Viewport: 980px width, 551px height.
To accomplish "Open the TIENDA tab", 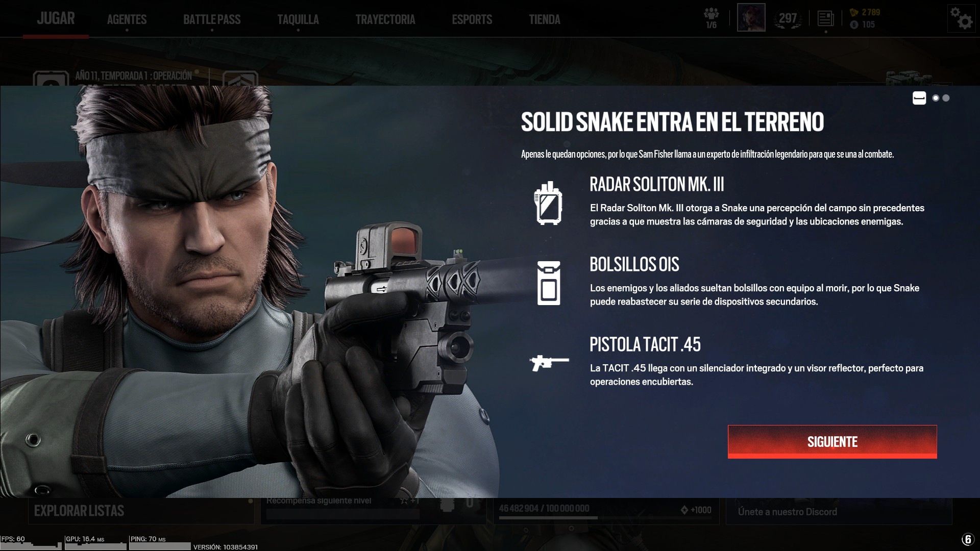I will (x=545, y=19).
